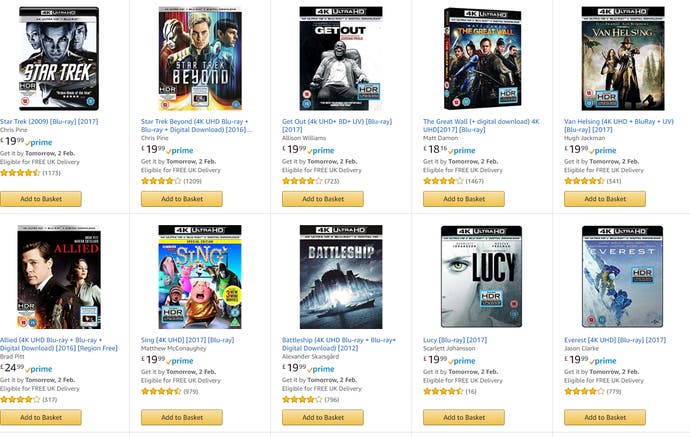
Task: Open Battleship 796 customer reviews count
Action: [332, 400]
